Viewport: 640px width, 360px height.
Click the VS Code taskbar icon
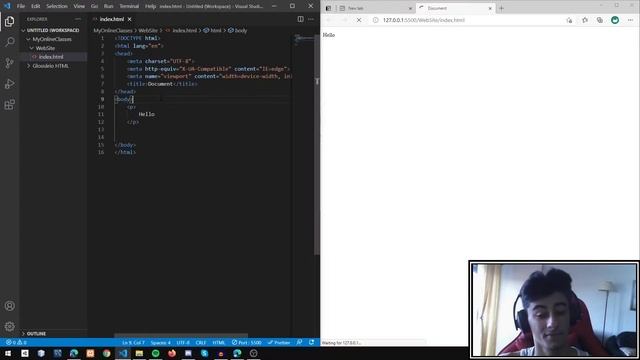click(123, 353)
